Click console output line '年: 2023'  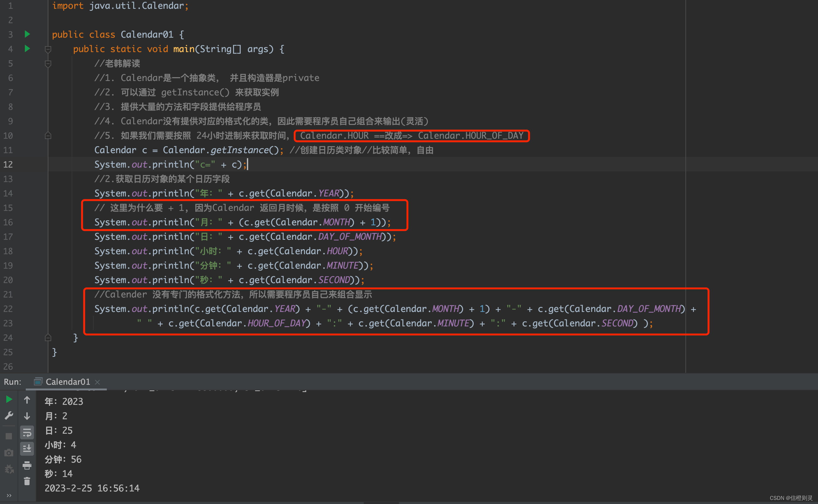click(64, 401)
